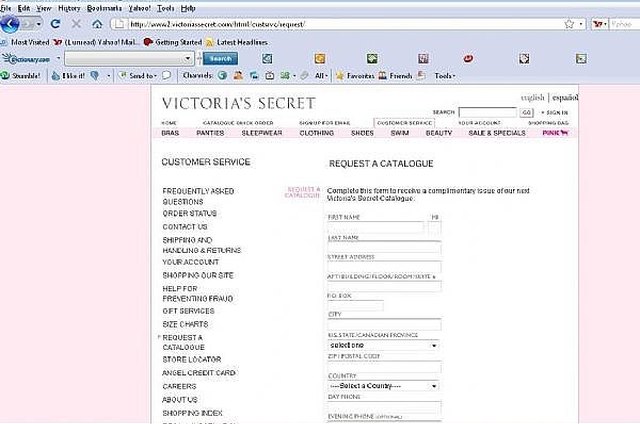Click the thumbs-down icon beside 'I like it!'
640x424 pixels.
(95, 75)
